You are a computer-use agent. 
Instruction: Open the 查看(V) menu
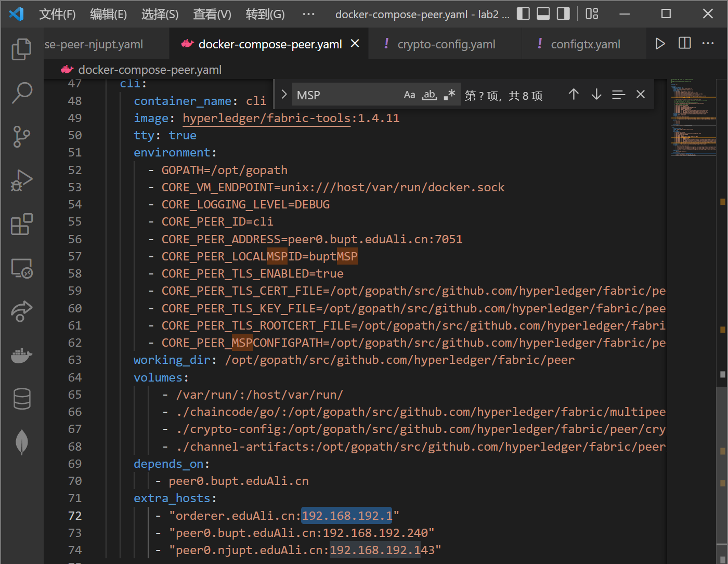212,14
